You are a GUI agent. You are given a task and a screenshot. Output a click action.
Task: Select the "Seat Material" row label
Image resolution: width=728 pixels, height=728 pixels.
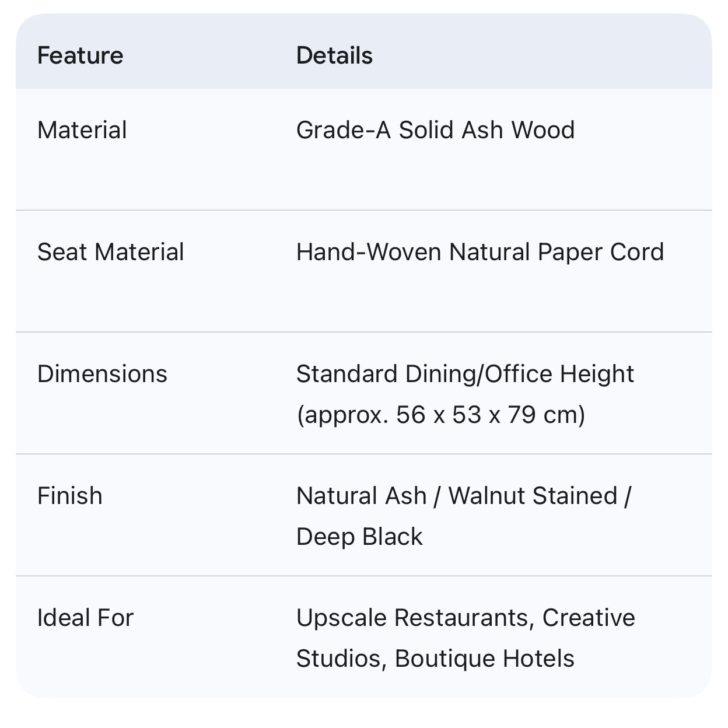(x=111, y=252)
